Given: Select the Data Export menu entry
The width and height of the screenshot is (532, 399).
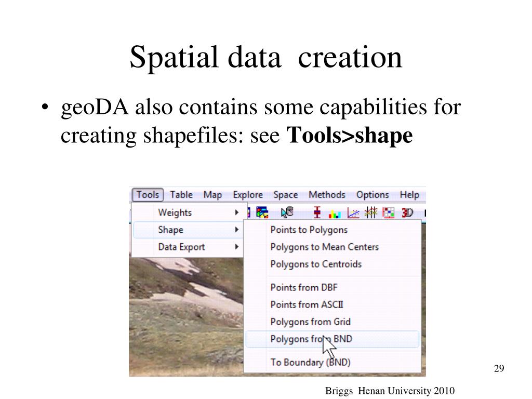Looking at the screenshot, I should point(187,247).
